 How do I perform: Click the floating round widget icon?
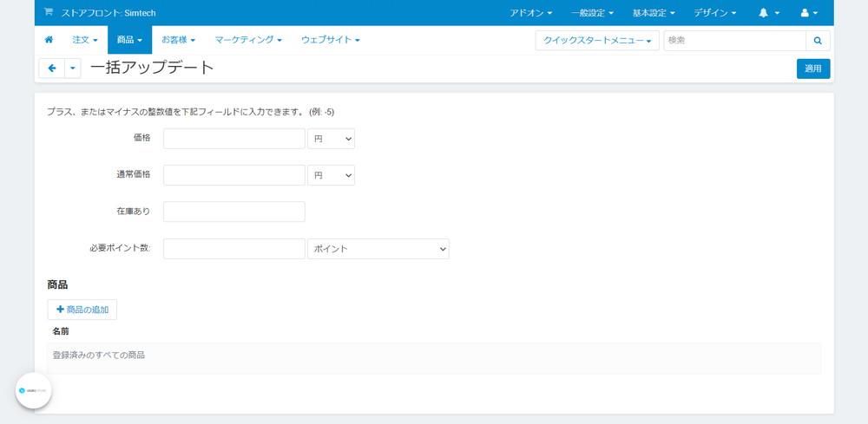[x=33, y=390]
